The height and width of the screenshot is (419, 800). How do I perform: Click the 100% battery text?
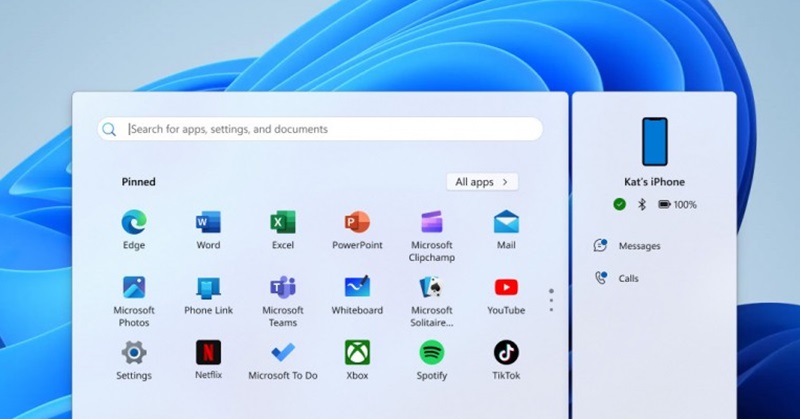pos(685,205)
